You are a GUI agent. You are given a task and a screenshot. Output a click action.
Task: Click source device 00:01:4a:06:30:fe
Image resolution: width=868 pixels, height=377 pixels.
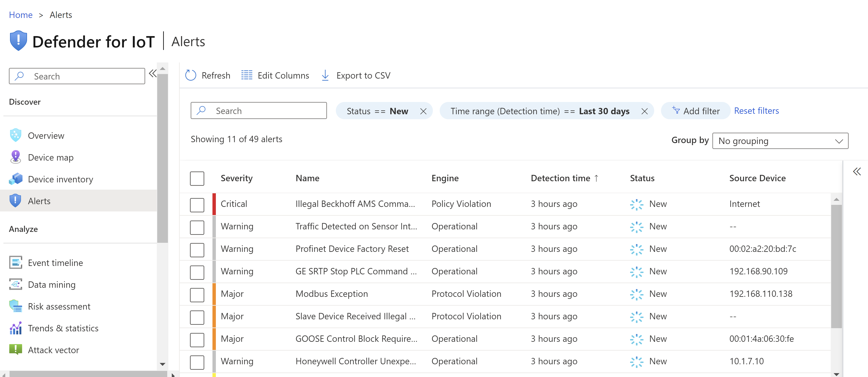(761, 339)
